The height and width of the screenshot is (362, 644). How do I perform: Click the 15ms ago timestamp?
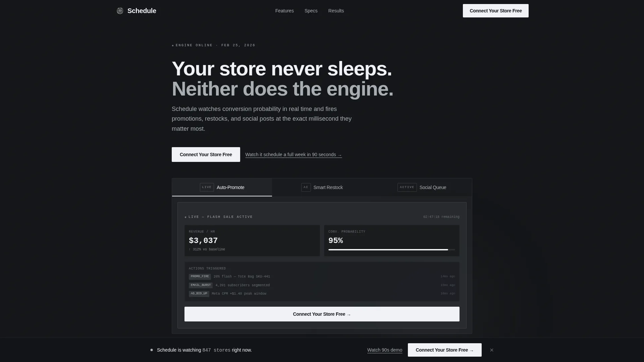[x=448, y=285]
